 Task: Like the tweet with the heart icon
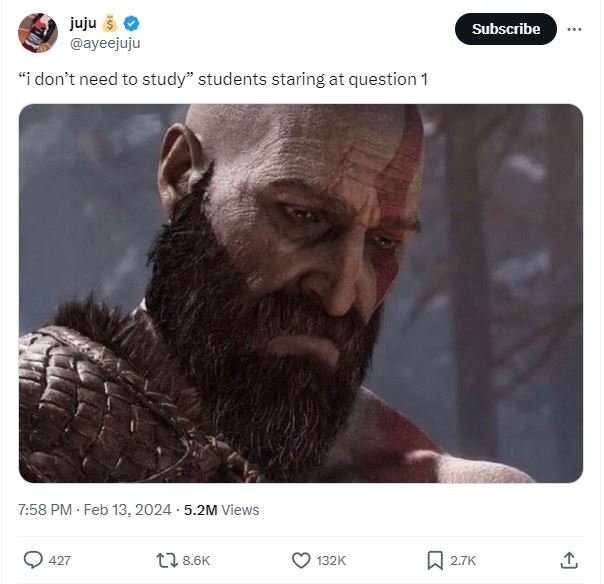point(300,560)
